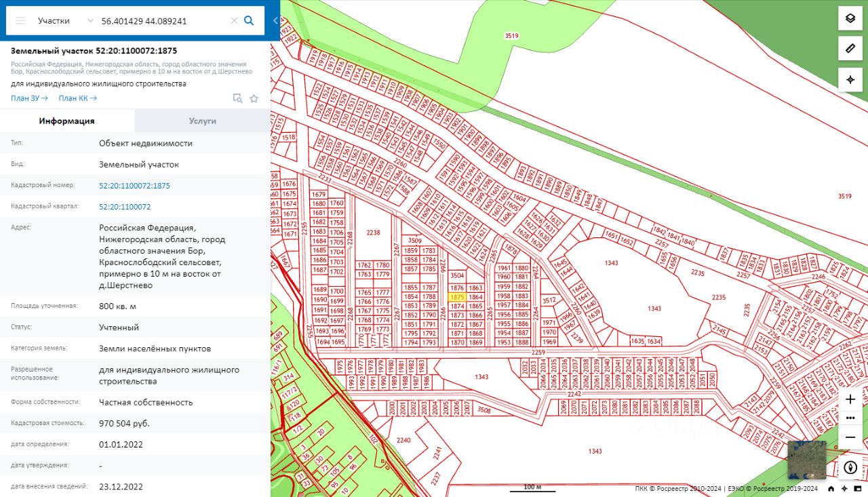Click the magnifier search button
The height and width of the screenshot is (497, 868).
(x=249, y=20)
